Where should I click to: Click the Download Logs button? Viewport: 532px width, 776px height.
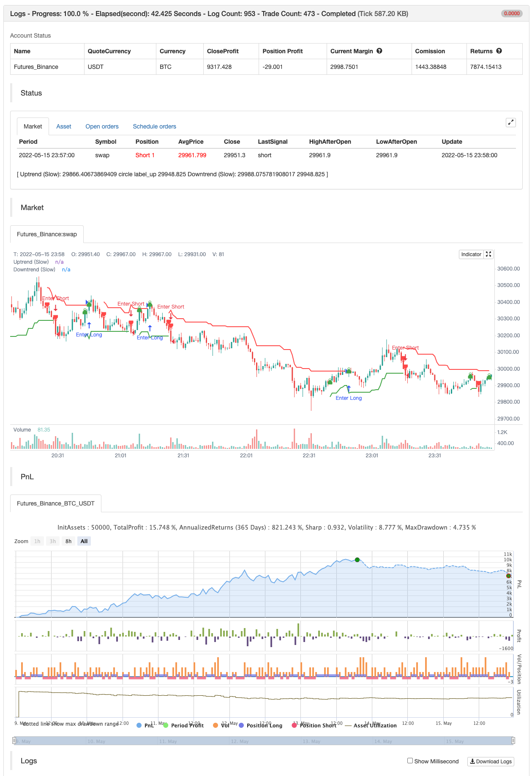(491, 761)
